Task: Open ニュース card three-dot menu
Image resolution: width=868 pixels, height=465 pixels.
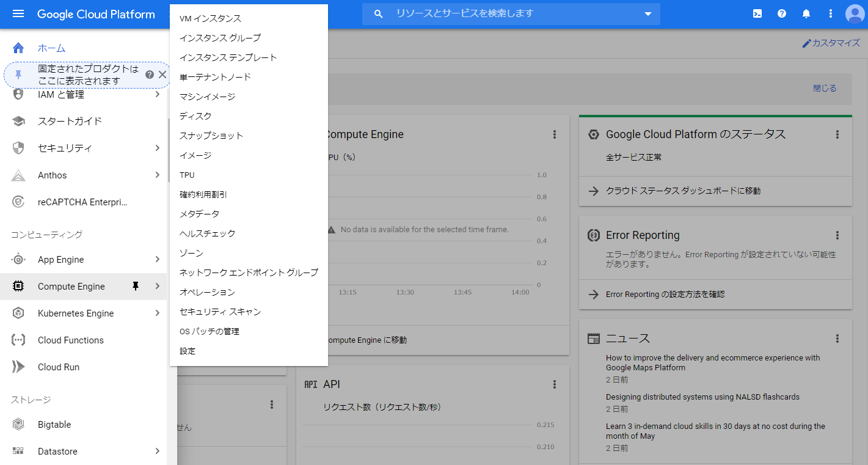Action: coord(837,339)
